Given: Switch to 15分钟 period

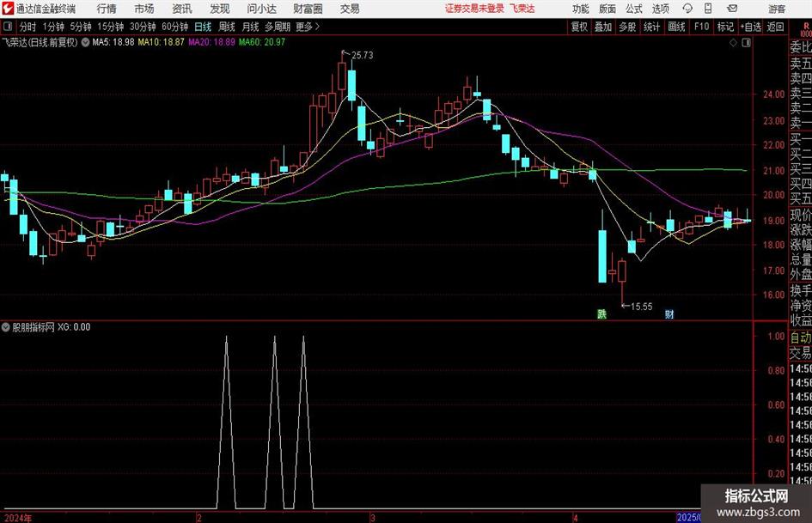Looking at the screenshot, I should pos(110,27).
